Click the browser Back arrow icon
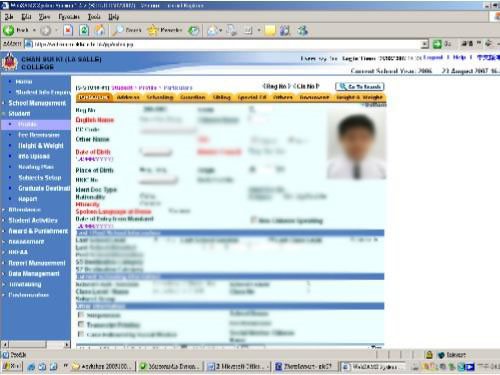 click(x=9, y=30)
